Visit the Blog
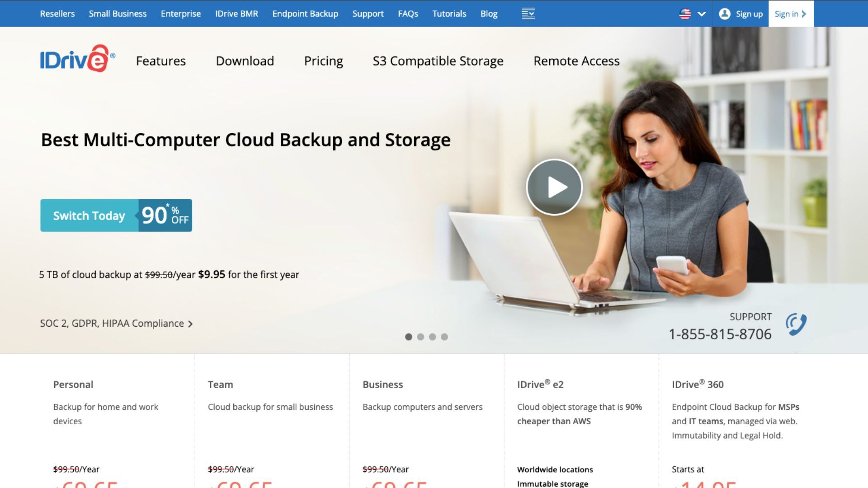This screenshot has height=488, width=868. (489, 14)
